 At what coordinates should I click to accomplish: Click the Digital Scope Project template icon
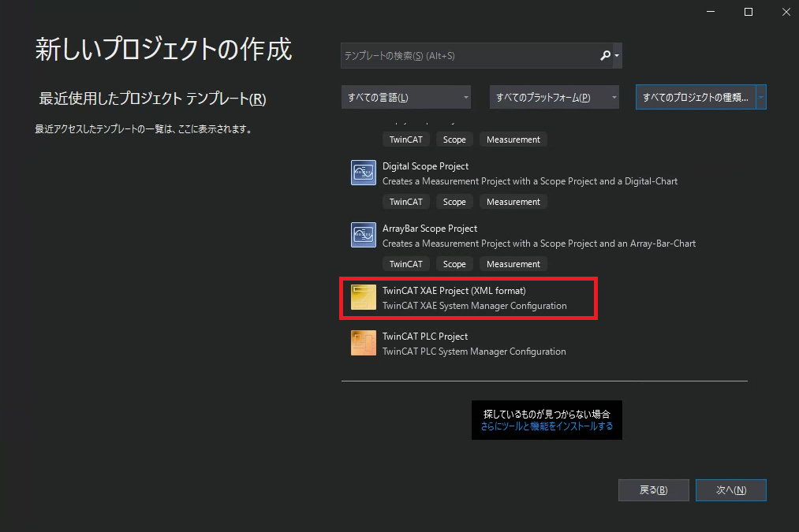tap(364, 173)
